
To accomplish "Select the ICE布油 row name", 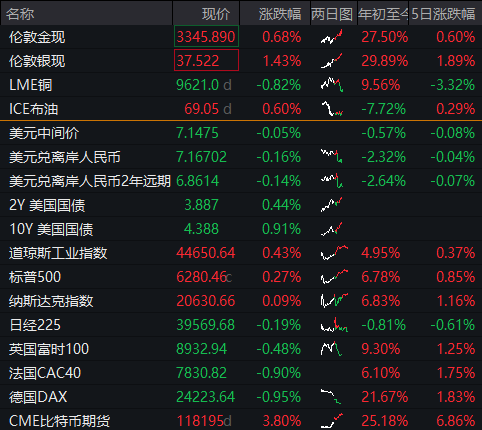I will click(34, 109).
